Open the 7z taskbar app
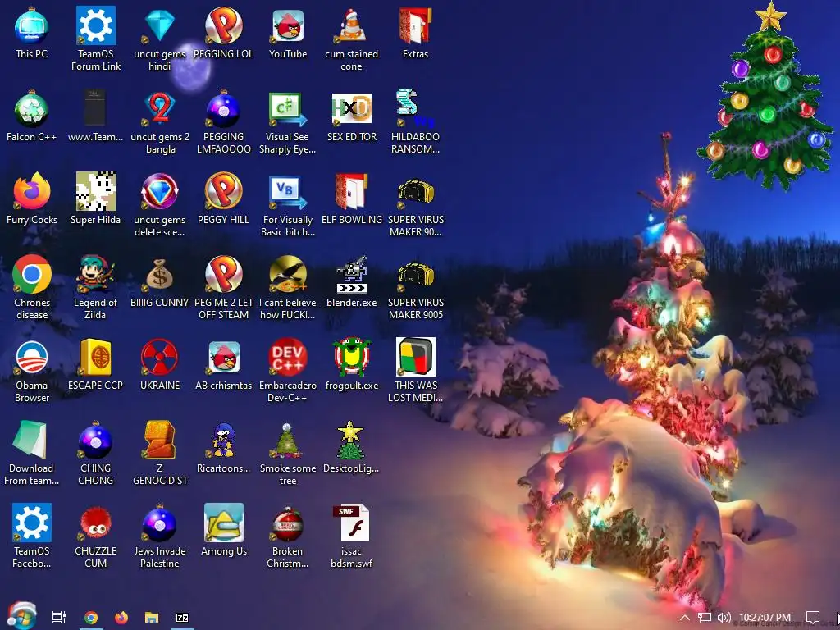The width and height of the screenshot is (840, 630). (182, 618)
